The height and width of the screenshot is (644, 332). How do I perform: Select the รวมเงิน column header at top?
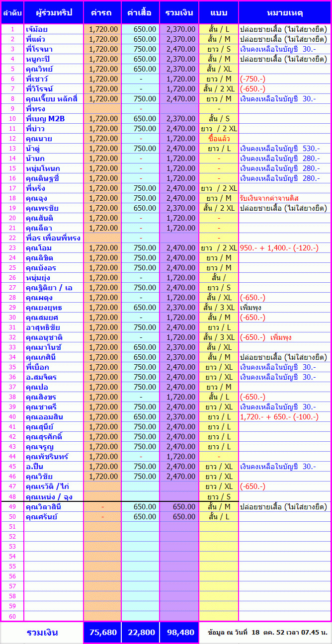179,12
